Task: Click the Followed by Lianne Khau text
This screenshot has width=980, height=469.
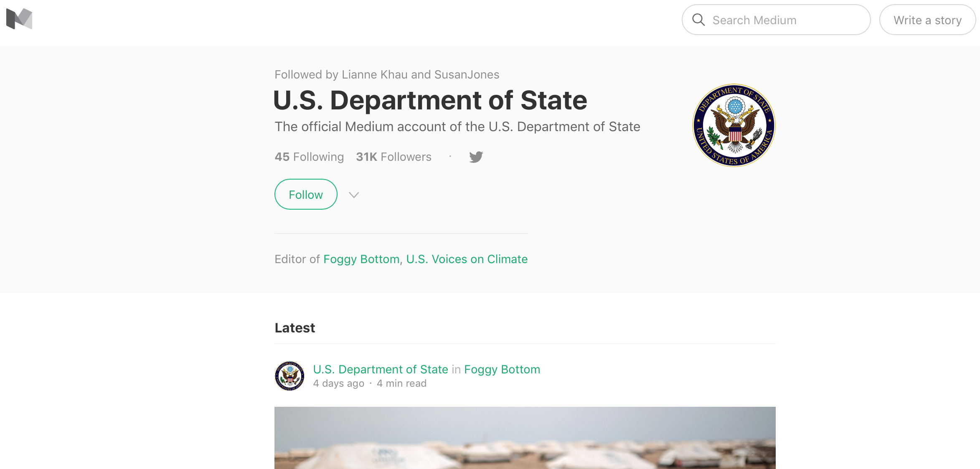Action: [387, 75]
